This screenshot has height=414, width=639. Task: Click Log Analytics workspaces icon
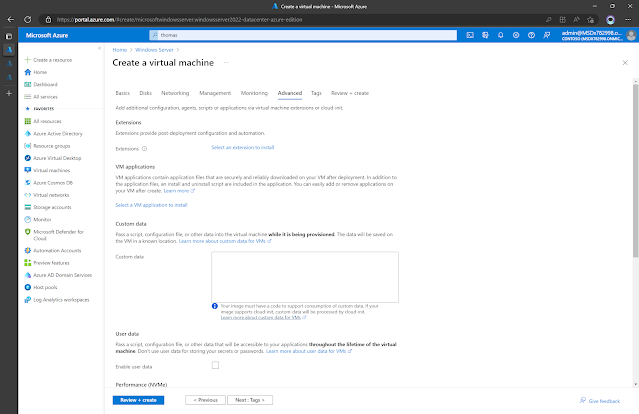(x=27, y=299)
